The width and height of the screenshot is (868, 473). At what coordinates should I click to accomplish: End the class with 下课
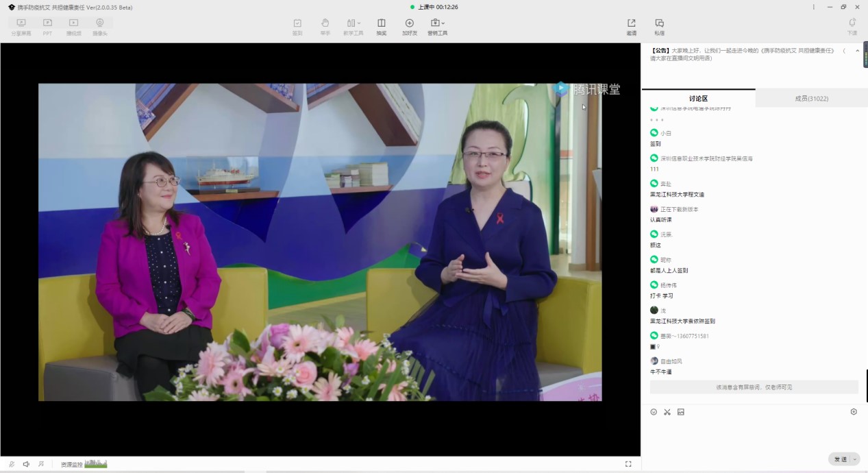852,27
